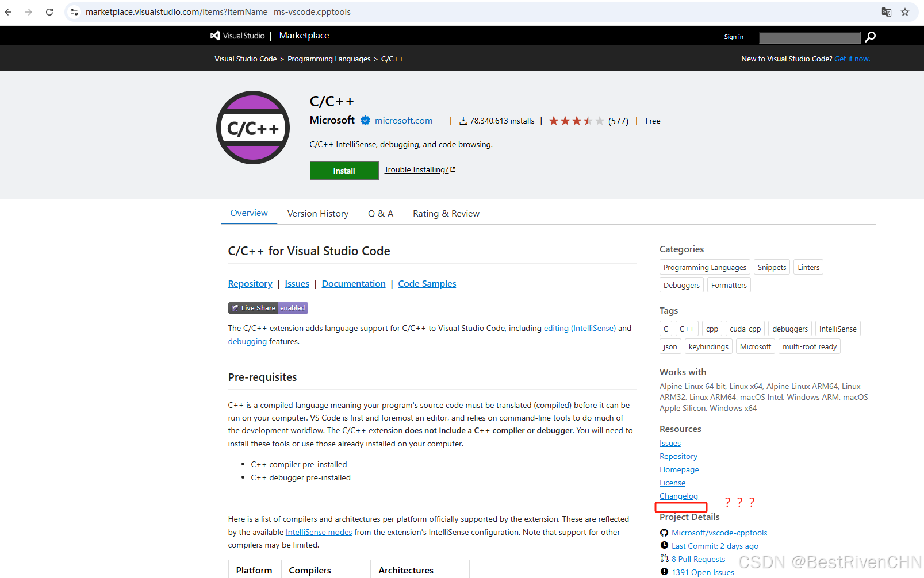Open site information icon in address bar
This screenshot has height=578, width=924.
[74, 12]
